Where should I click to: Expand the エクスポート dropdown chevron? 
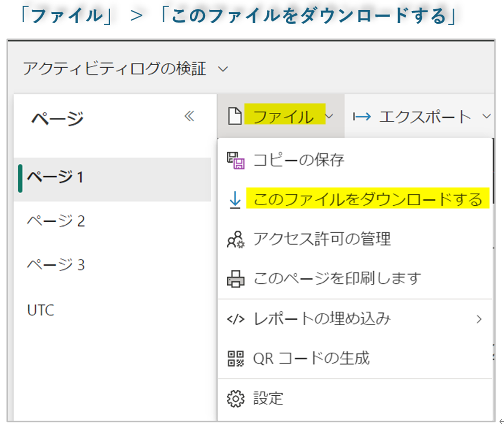[487, 116]
